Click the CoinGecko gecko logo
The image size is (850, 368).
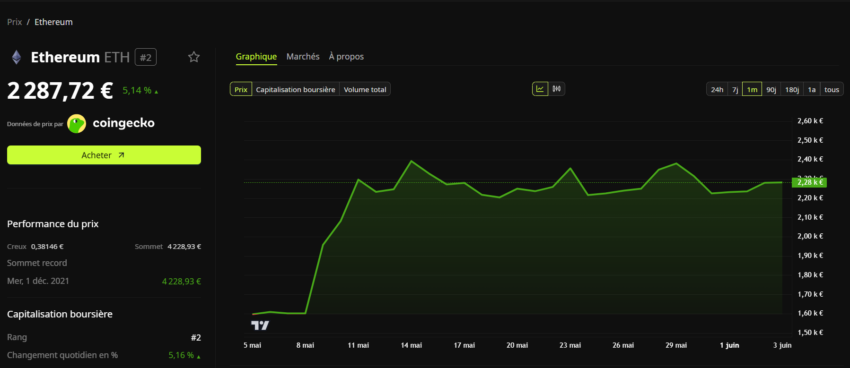click(x=76, y=124)
